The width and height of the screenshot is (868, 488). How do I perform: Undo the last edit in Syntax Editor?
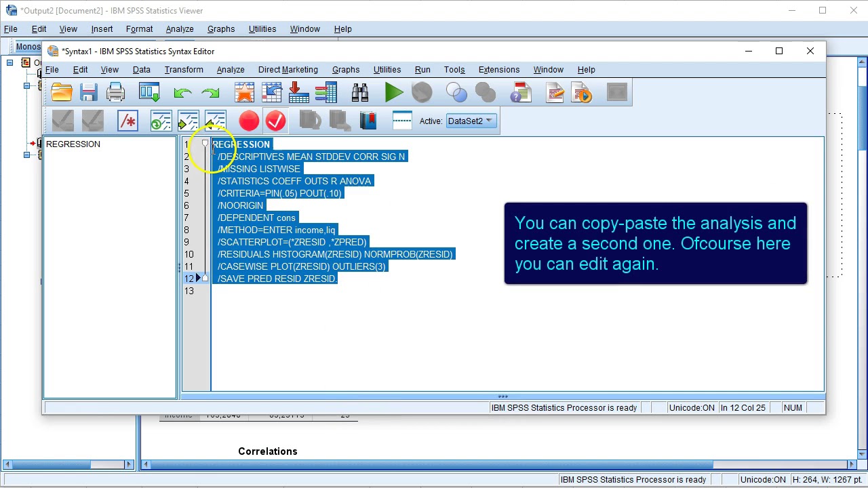click(182, 92)
